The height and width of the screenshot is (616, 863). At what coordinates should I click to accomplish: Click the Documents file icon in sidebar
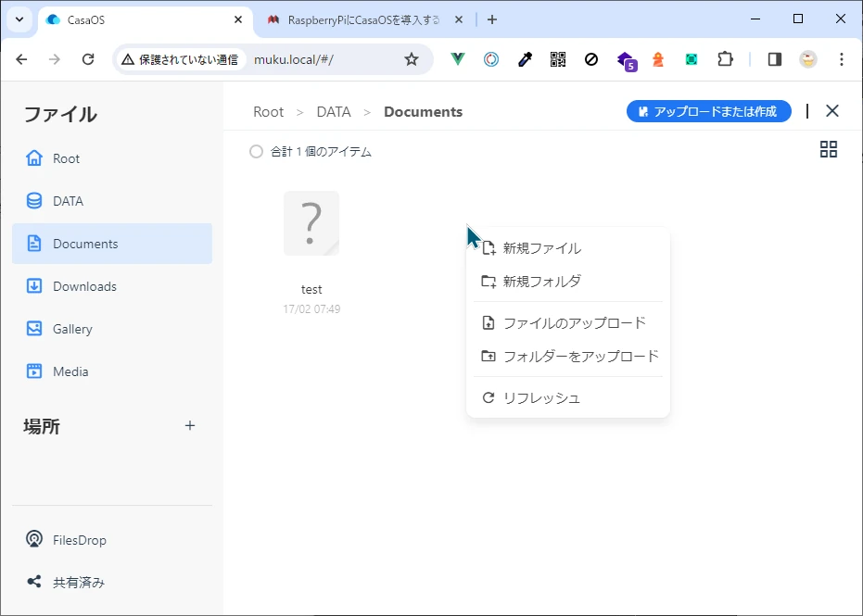click(34, 243)
